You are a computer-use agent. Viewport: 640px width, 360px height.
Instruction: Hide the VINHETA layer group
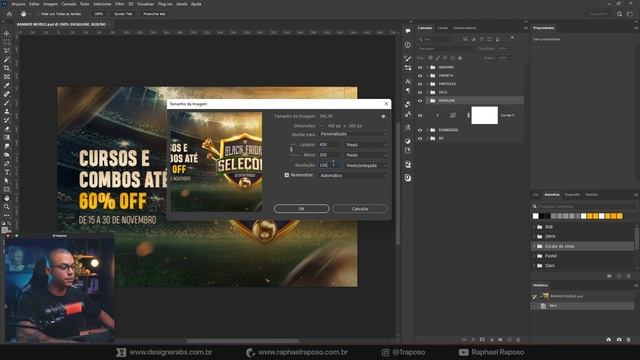[x=420, y=76]
